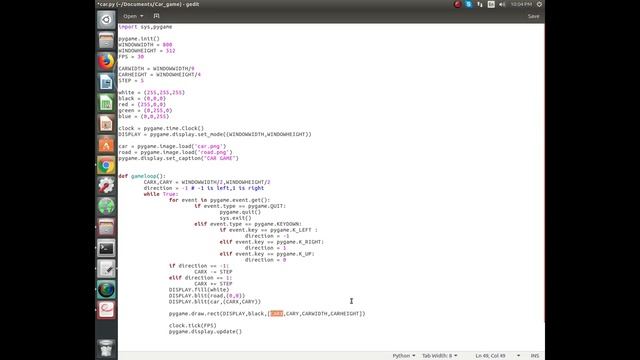Screen dimensions: 640x360
Task: Click the 'green = (0,255,0)' line
Action: click(145, 111)
